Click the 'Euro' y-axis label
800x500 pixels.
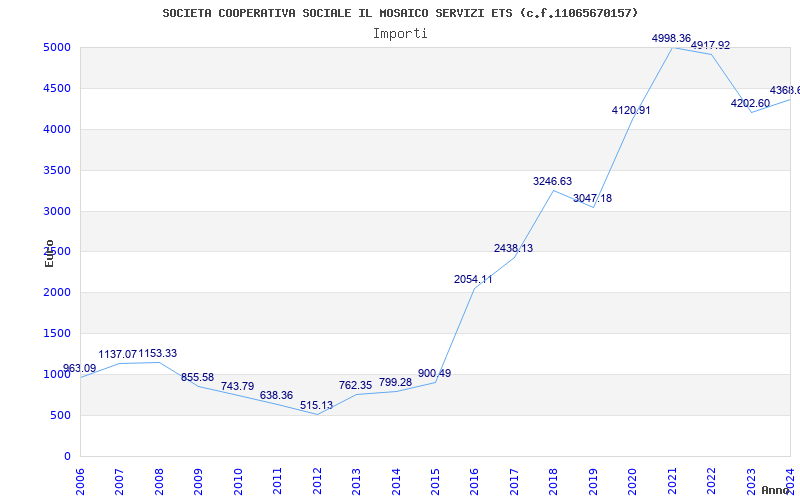coord(49,253)
